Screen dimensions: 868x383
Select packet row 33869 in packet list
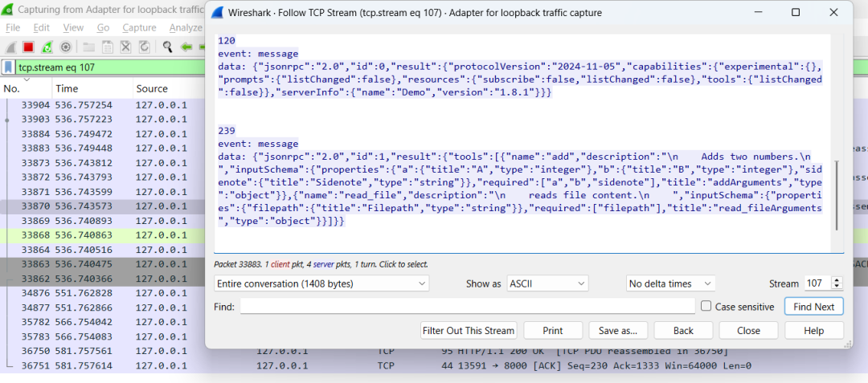tap(102, 221)
